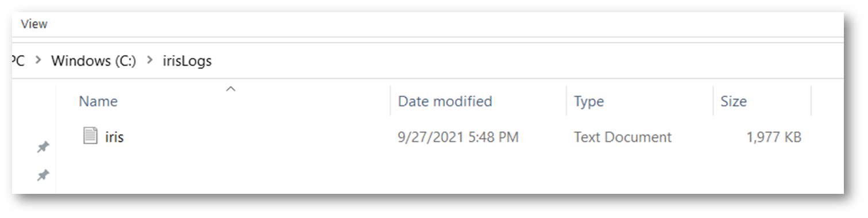This screenshot has width=868, height=218.
Task: Sort files by the Type column header
Action: [589, 102]
